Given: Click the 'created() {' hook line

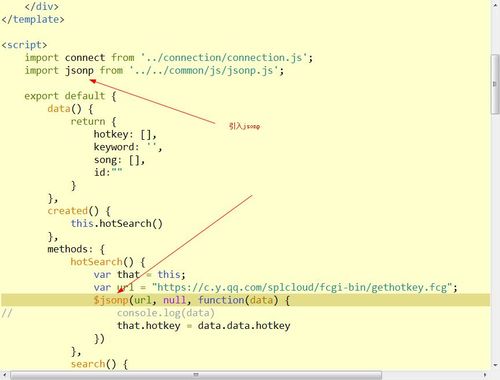Looking at the screenshot, I should [79, 211].
